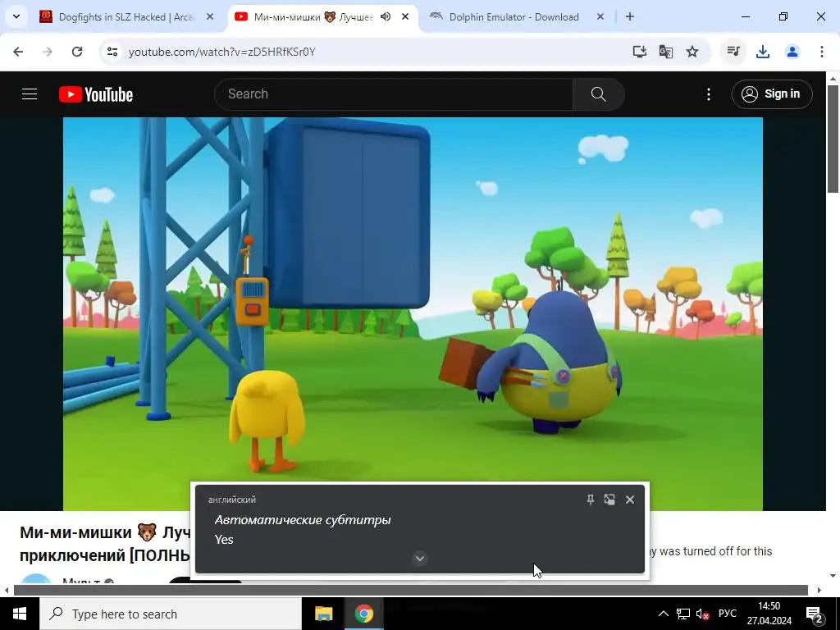Switch the РУС input language
840x630 pixels.
(728, 614)
